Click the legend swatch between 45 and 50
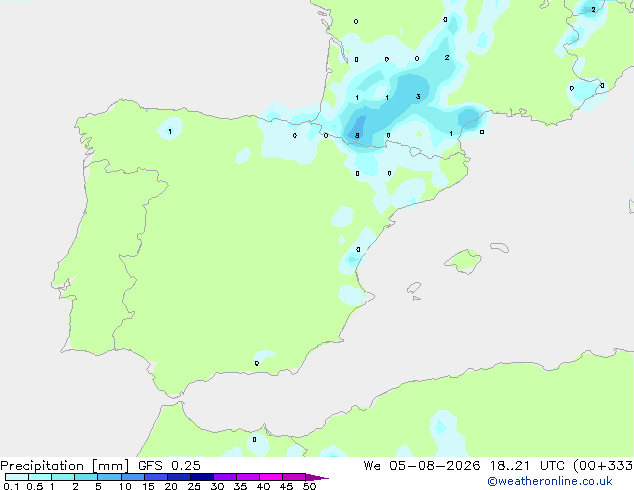This screenshot has height=490, width=634. (294, 477)
